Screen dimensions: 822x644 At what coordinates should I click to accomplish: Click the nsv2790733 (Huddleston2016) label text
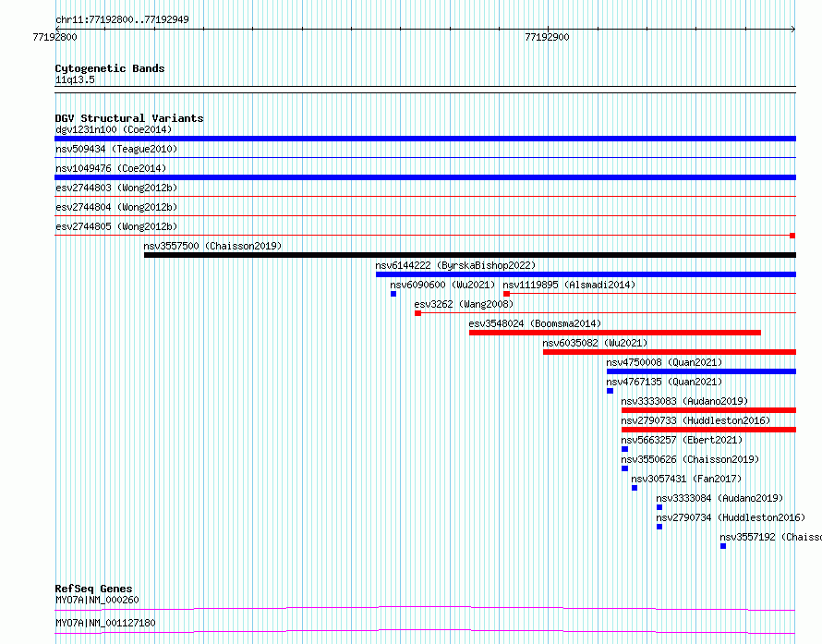695,420
